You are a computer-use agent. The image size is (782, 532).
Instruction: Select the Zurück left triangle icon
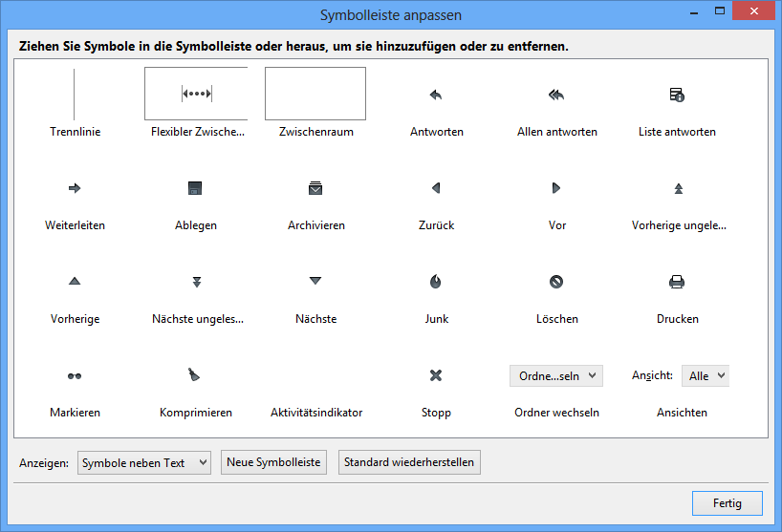click(x=436, y=188)
